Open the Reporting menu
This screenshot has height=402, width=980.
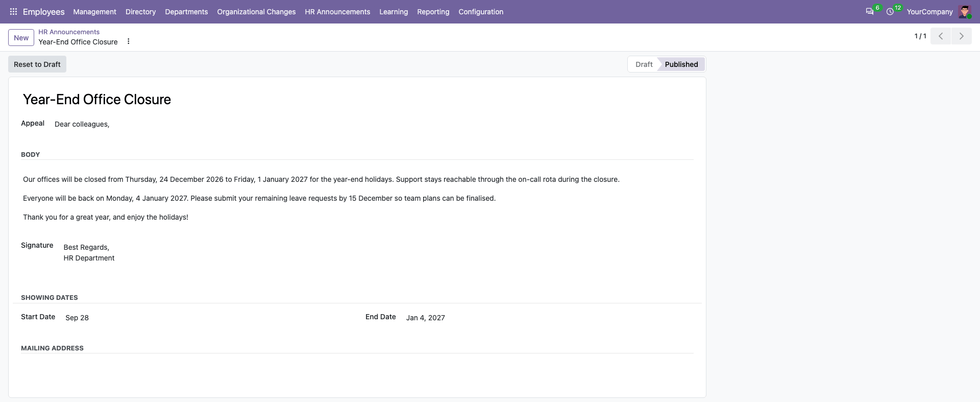[433, 12]
